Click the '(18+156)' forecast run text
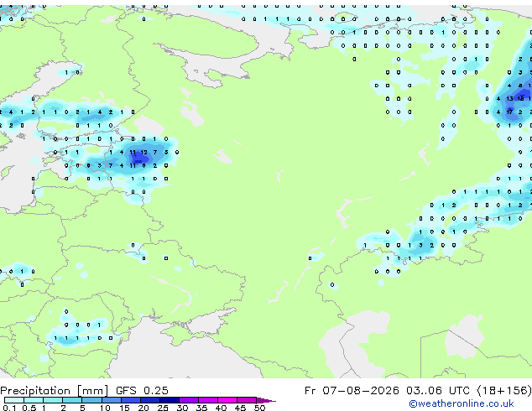This screenshot has width=532, height=411. [504, 390]
